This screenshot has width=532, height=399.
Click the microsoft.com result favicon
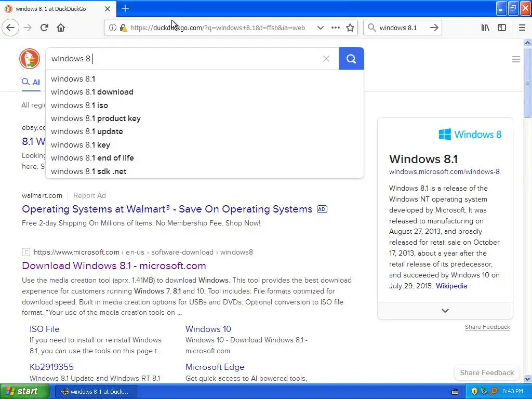click(x=26, y=252)
